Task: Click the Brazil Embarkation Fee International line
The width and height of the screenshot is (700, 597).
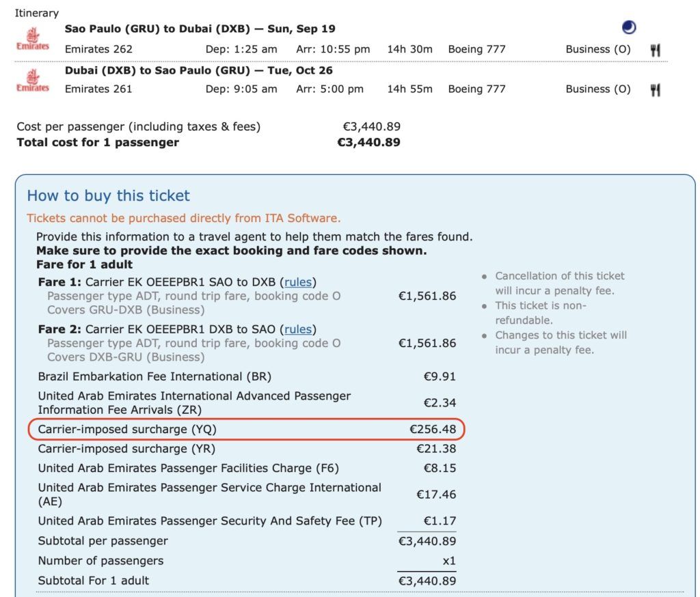Action: click(149, 376)
